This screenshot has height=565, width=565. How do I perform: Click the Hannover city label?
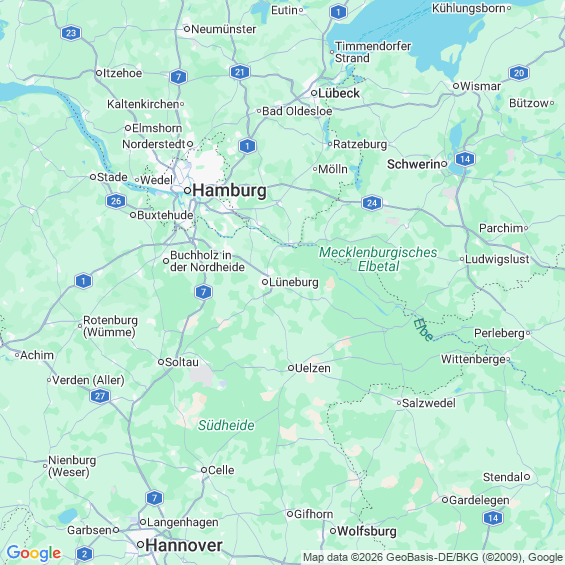[x=184, y=545]
